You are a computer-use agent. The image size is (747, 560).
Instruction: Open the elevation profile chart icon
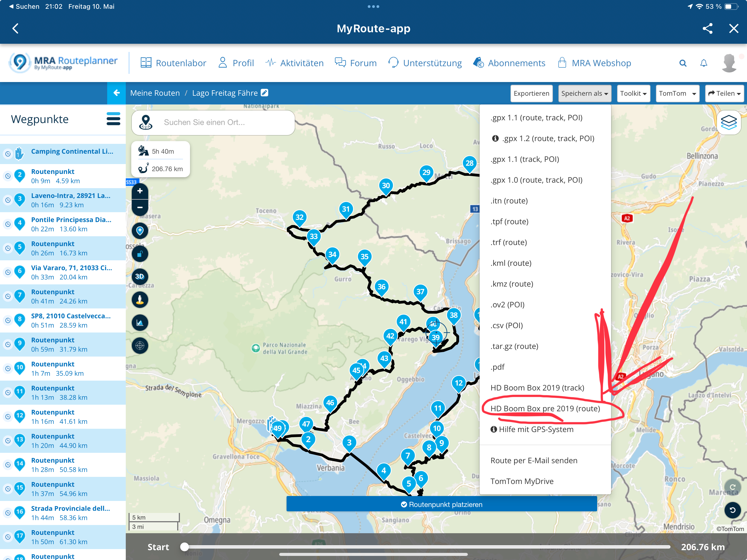pyautogui.click(x=139, y=323)
